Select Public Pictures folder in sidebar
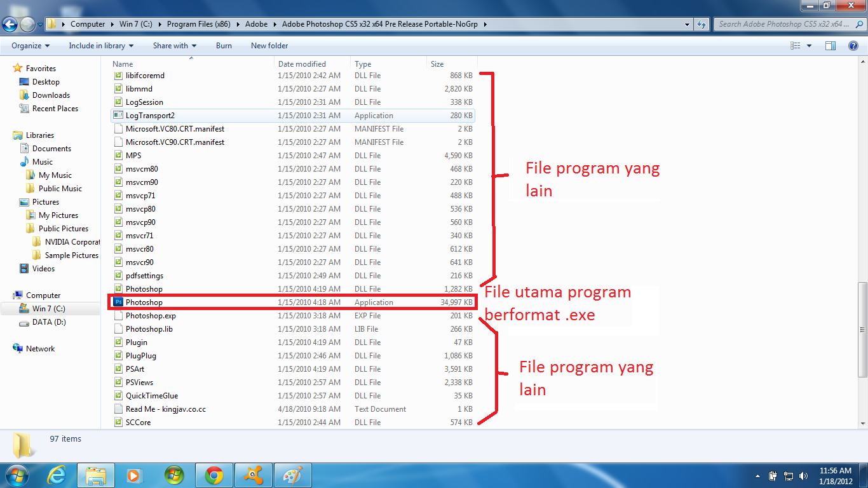The height and width of the screenshot is (488, 868). (63, 229)
